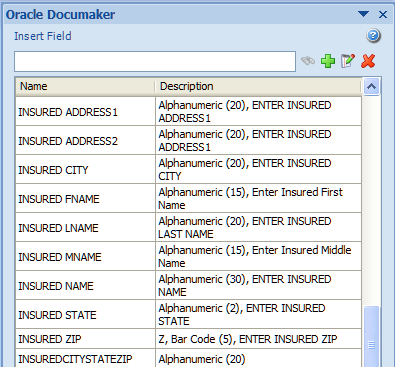Viewport: 395px width, 367px height.
Task: Select the INSURED FNAME field name
Action: point(59,199)
